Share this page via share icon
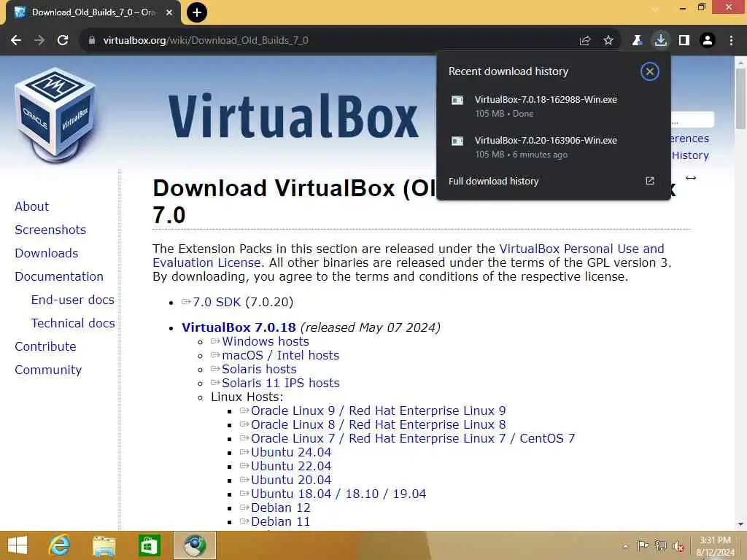 [585, 41]
